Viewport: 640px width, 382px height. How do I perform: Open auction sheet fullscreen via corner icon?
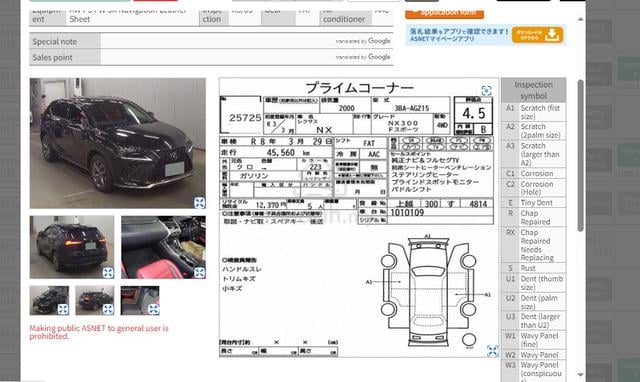[x=493, y=351]
